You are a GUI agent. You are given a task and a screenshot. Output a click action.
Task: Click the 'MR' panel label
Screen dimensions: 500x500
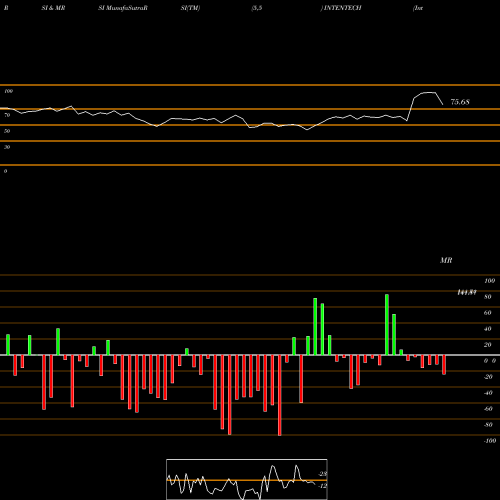446,260
